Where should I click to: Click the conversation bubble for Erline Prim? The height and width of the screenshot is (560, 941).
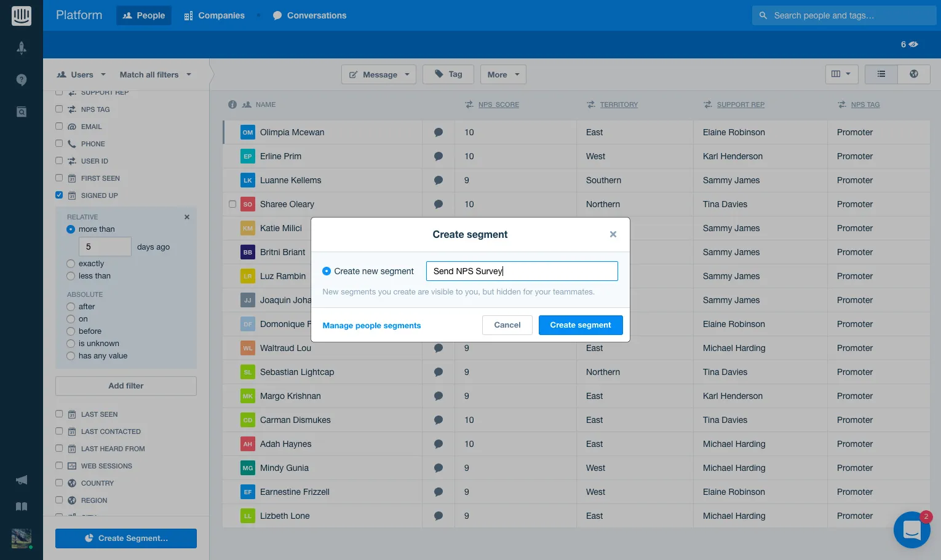(x=439, y=156)
